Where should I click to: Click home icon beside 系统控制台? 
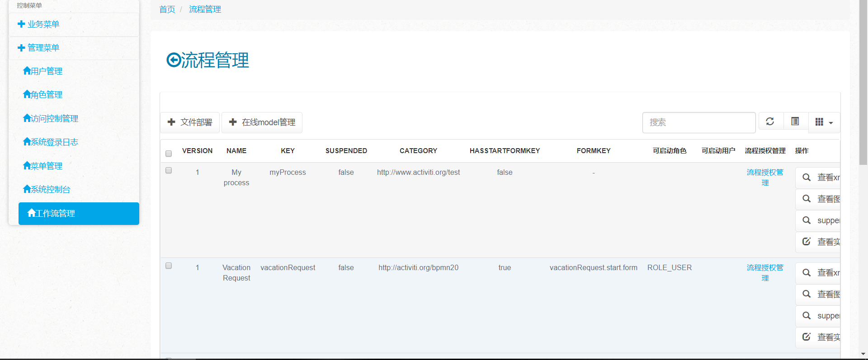[x=27, y=189]
